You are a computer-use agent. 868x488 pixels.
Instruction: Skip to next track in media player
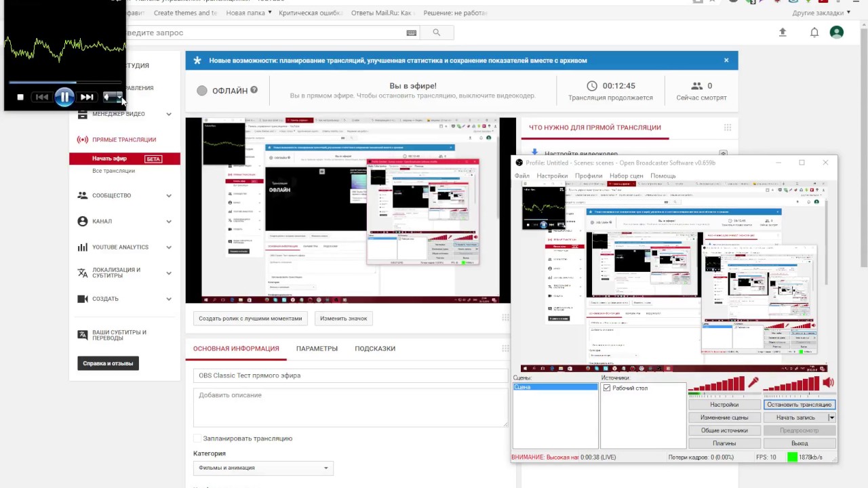pos(87,97)
